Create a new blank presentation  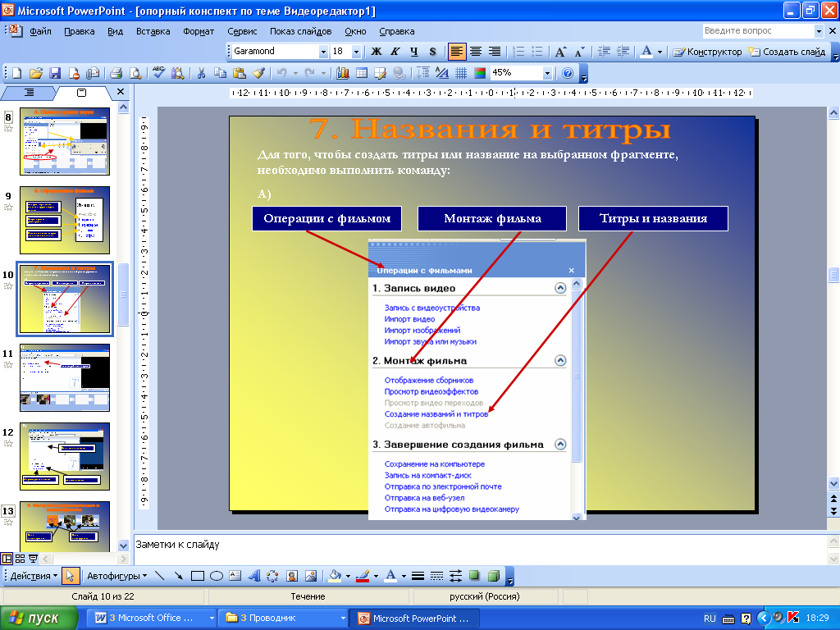pos(16,73)
